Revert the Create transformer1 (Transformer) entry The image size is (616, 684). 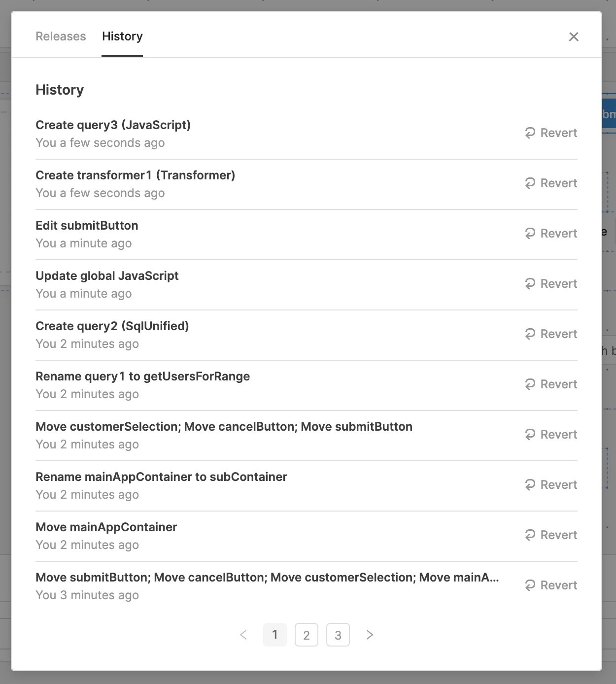(551, 183)
